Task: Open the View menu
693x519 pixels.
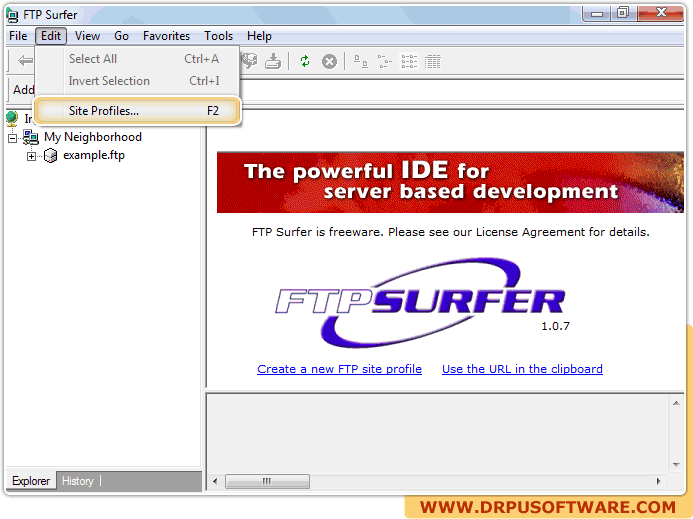Action: point(87,36)
